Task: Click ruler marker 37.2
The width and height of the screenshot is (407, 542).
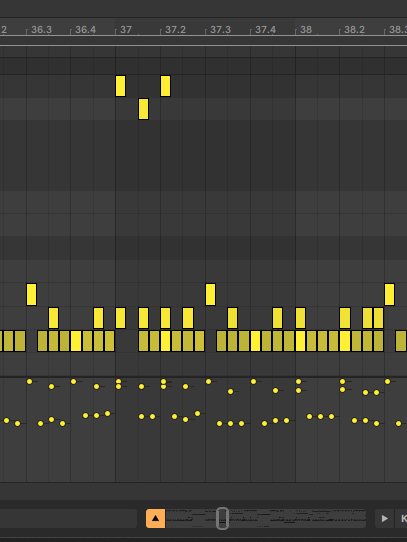Action: coord(175,30)
